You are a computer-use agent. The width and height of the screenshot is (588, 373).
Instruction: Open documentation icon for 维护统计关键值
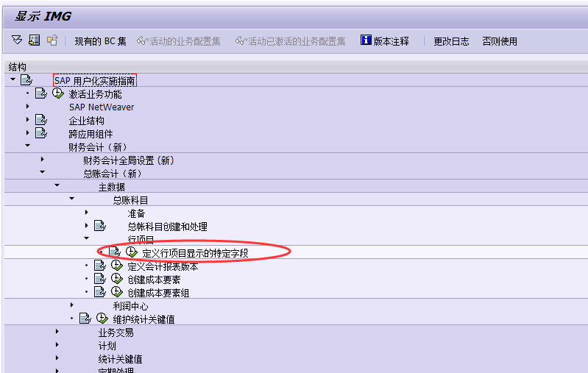click(85, 319)
